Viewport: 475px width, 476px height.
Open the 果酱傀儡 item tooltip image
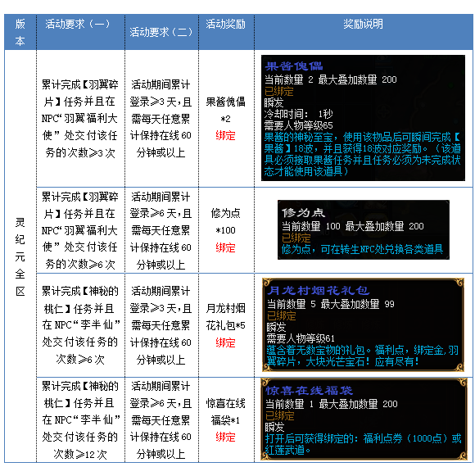point(363,118)
